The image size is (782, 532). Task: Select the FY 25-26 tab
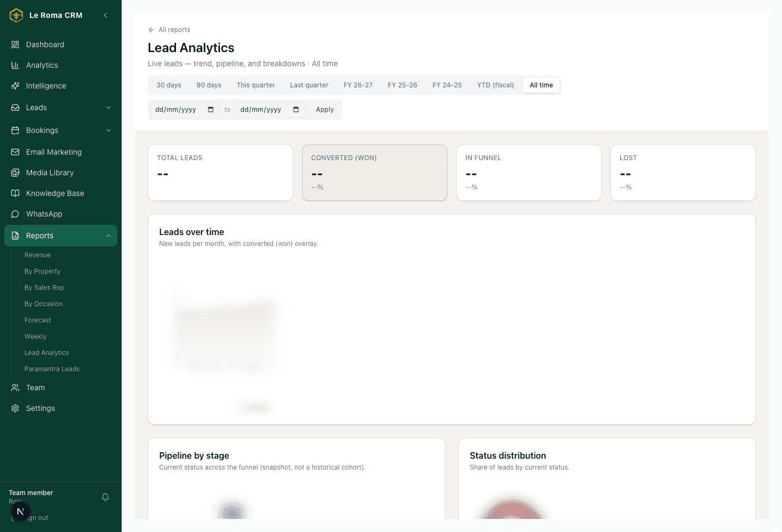pos(402,85)
